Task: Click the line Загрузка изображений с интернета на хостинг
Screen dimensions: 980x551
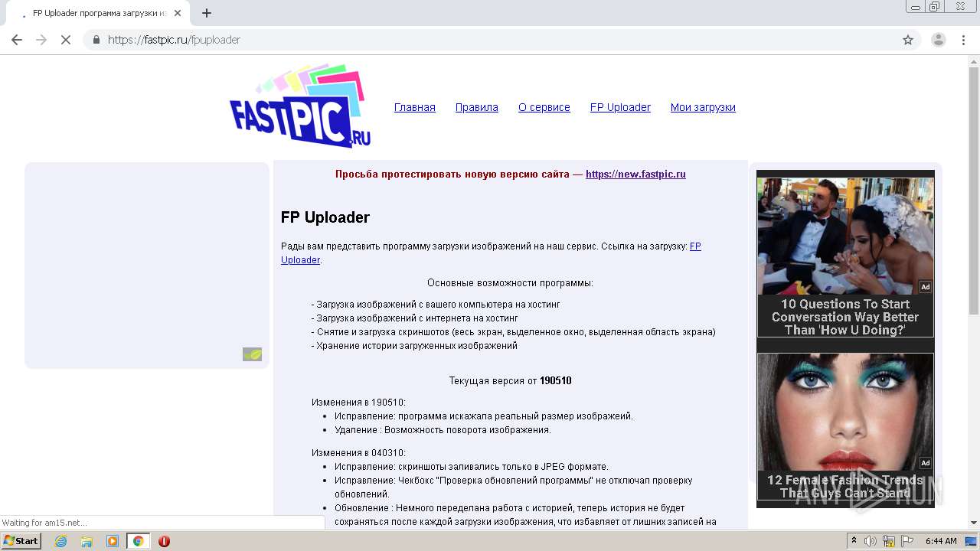Action: 414,318
